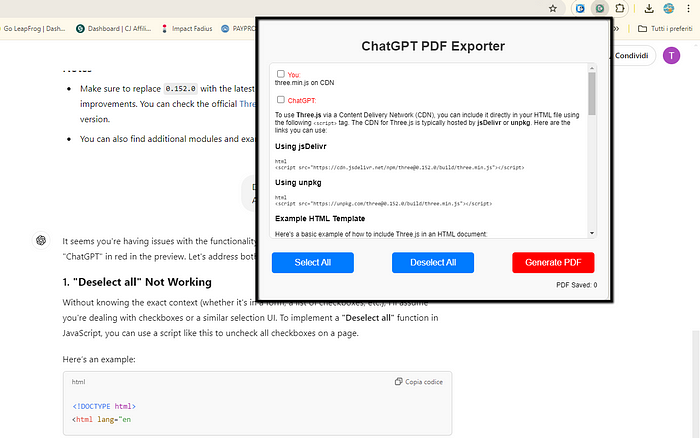700x438 pixels.
Task: Click the bookmarks bar overflow chevron
Action: 617,29
